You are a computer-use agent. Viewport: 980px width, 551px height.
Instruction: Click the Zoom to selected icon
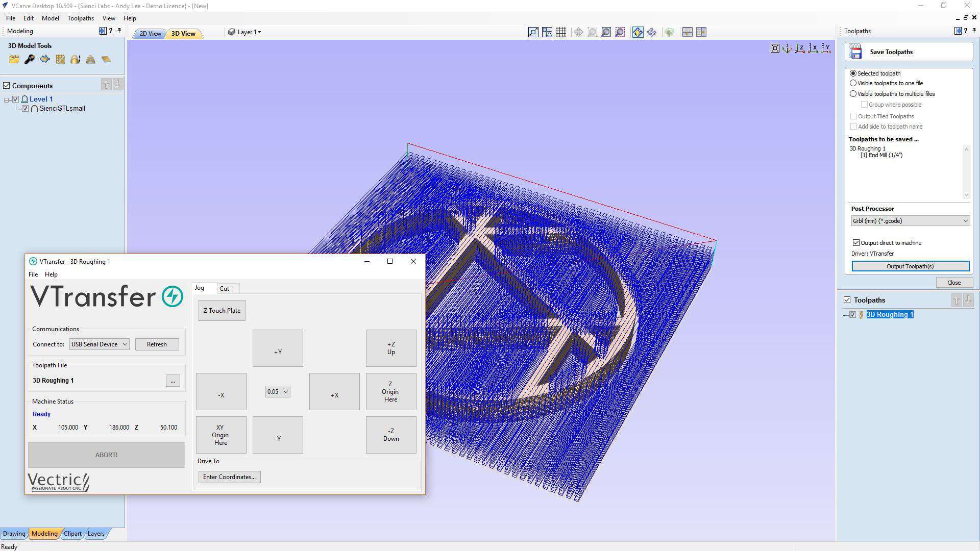click(620, 32)
